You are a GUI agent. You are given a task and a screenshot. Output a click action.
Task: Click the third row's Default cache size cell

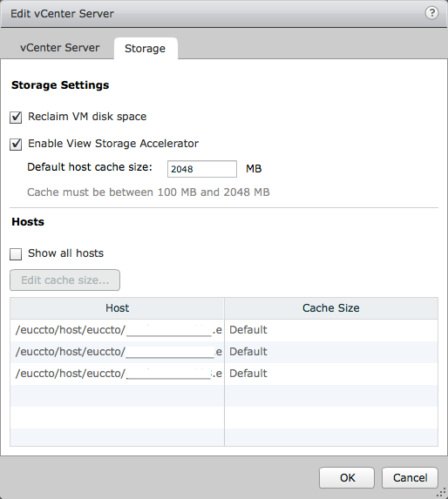[331, 374]
